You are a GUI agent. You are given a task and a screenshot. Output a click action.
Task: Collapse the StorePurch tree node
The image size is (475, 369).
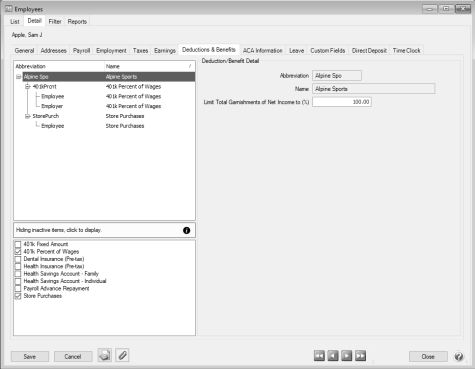[28, 116]
